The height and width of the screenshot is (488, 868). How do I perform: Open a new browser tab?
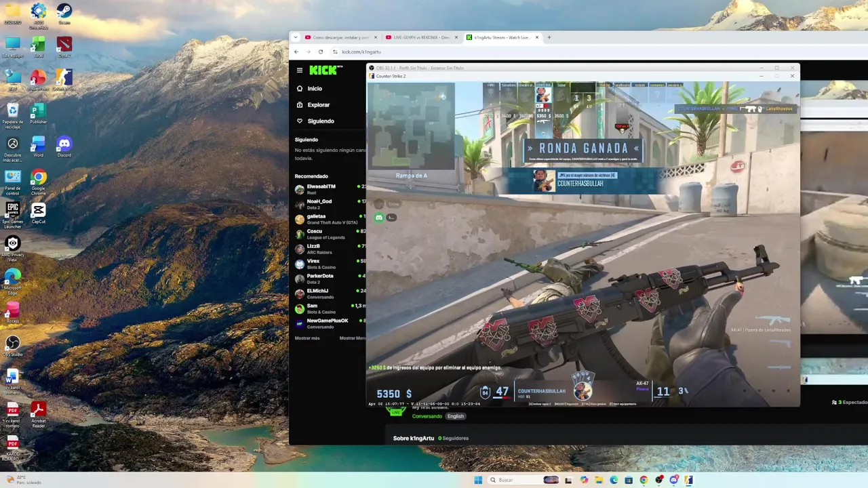click(x=549, y=37)
